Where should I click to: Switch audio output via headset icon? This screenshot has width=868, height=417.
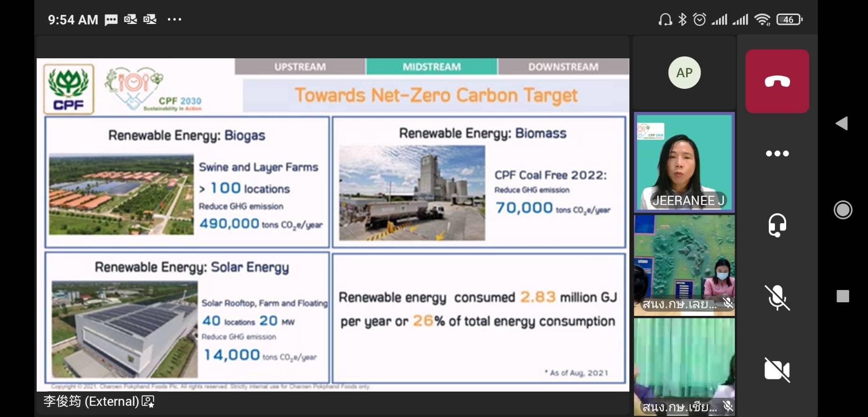(777, 225)
